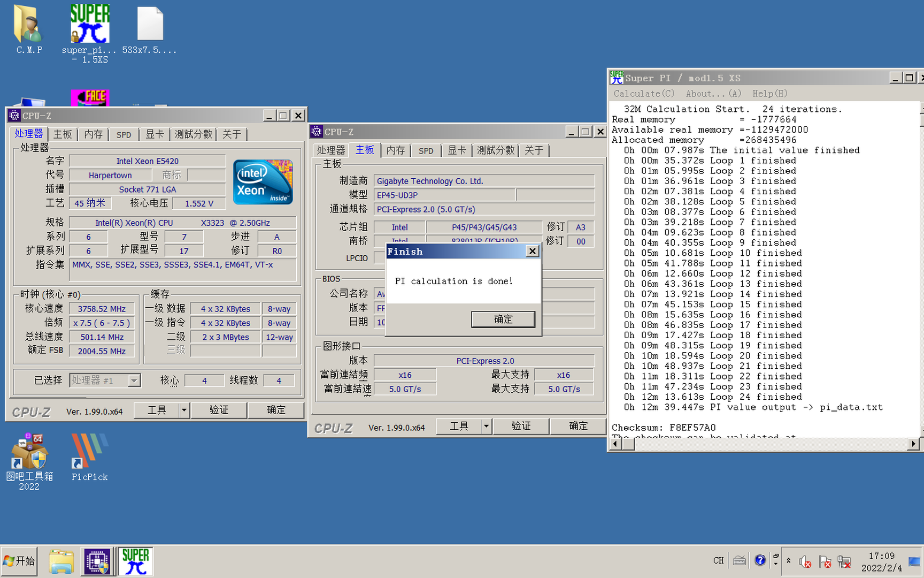
Task: Select 内存 tab in the left CPU-Z window
Action: coord(94,134)
